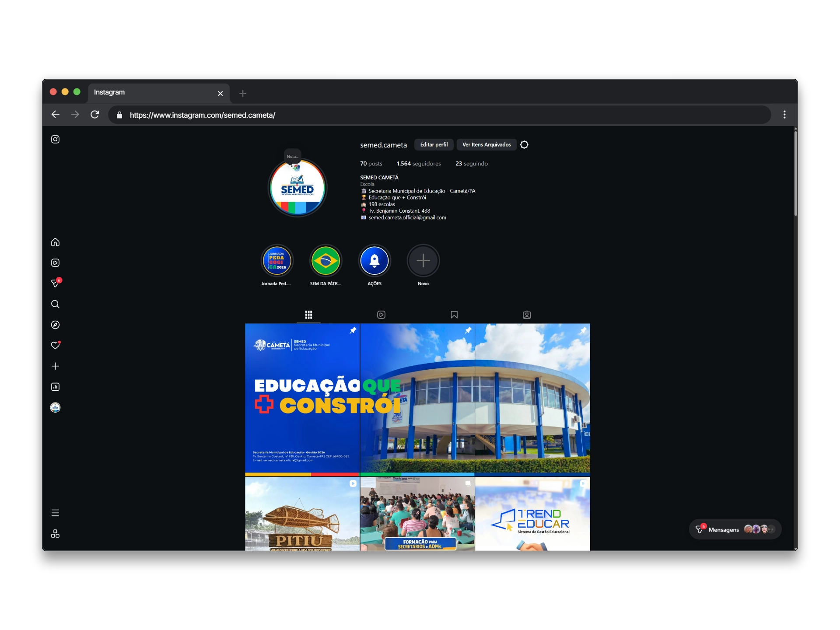Click Editar perfil button
Image resolution: width=840 pixels, height=630 pixels.
pos(434,145)
